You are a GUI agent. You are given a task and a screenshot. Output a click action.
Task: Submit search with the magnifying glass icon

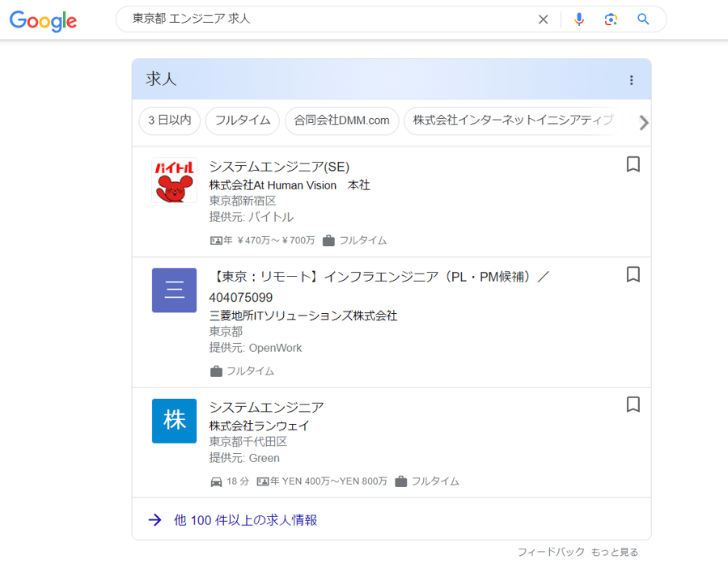click(x=643, y=19)
